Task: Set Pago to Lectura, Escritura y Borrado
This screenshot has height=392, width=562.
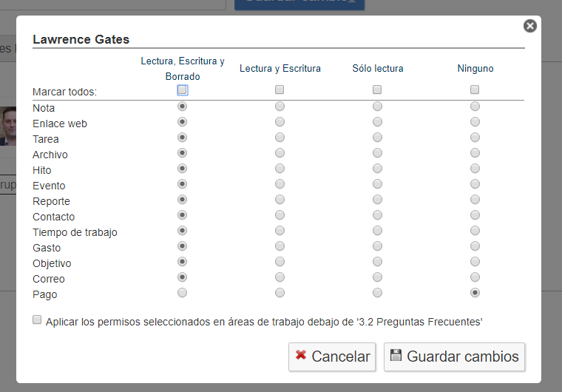Action: pos(183,293)
